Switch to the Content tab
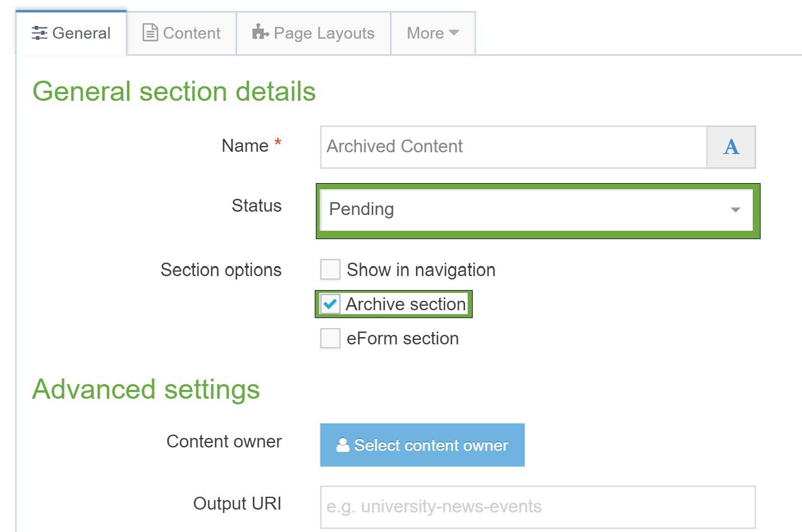 (181, 33)
